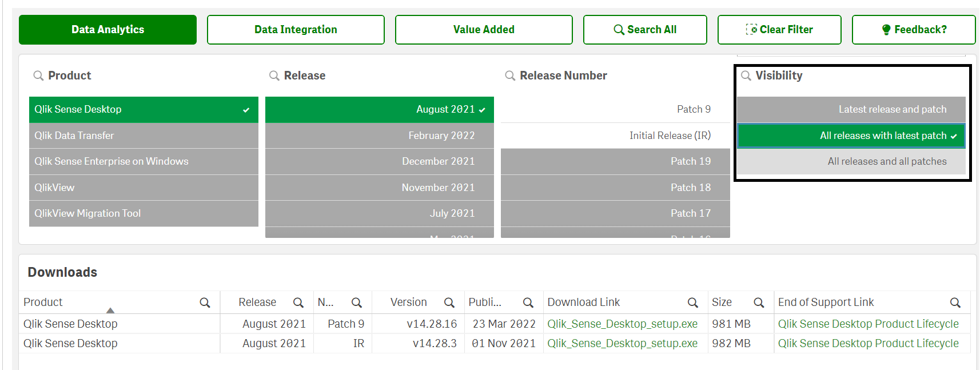Deselect Qlik Sense Desktop product
Screen dimensions: 980x370
click(x=144, y=109)
